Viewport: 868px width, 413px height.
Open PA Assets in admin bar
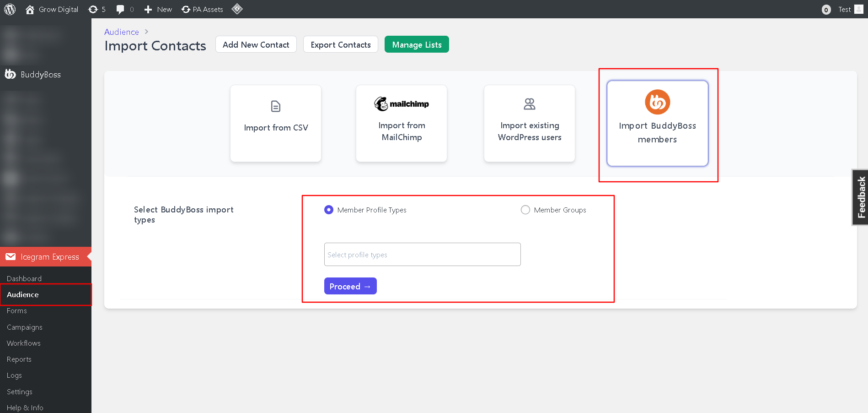202,9
